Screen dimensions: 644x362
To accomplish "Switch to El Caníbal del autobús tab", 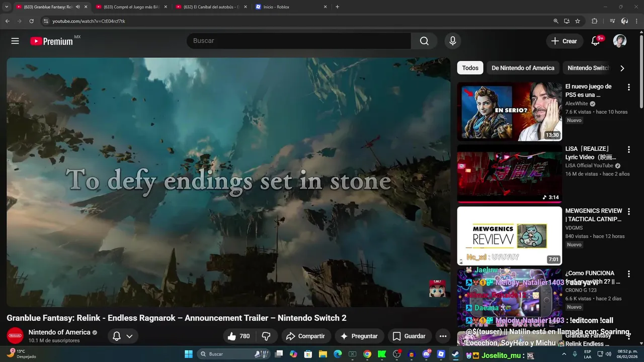I will (x=211, y=7).
